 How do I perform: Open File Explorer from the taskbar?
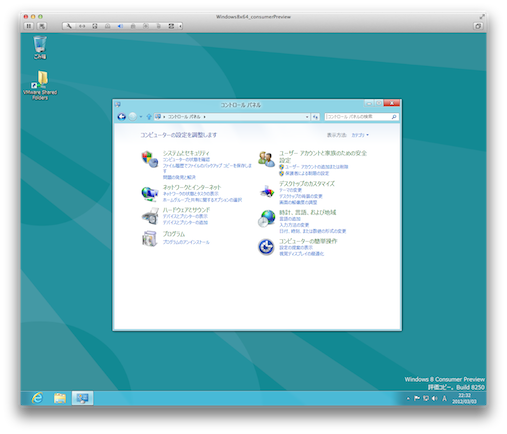point(60,398)
